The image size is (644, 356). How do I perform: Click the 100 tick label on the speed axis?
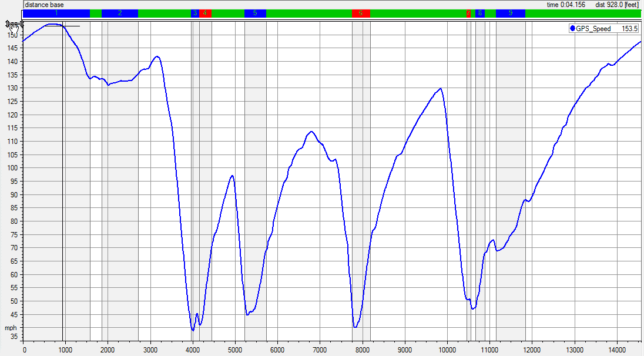click(x=12, y=168)
